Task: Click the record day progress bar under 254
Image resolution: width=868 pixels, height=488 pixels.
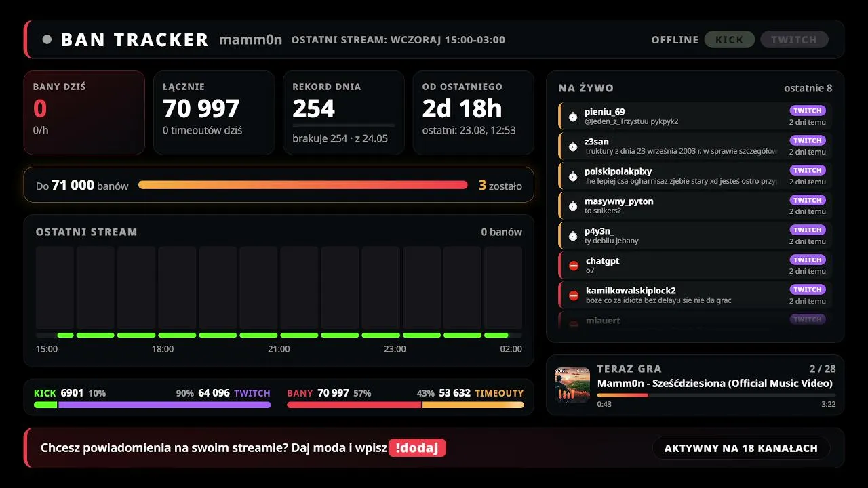Action: 343,125
